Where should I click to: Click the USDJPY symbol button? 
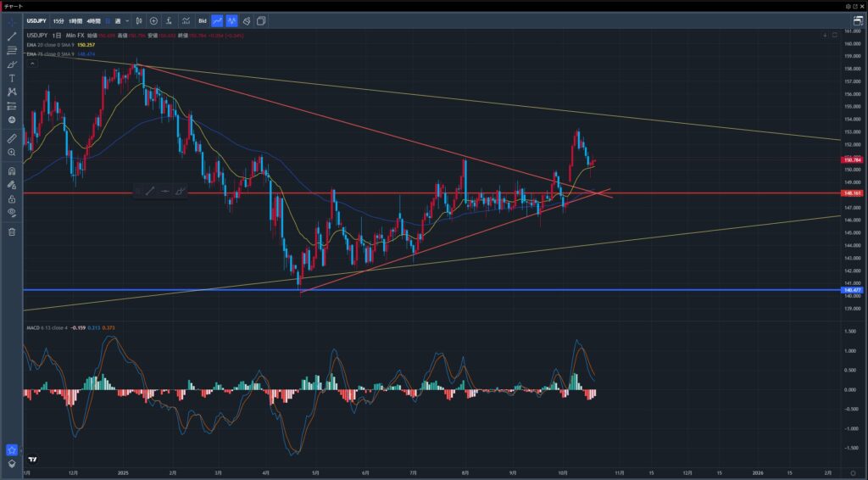pos(36,20)
